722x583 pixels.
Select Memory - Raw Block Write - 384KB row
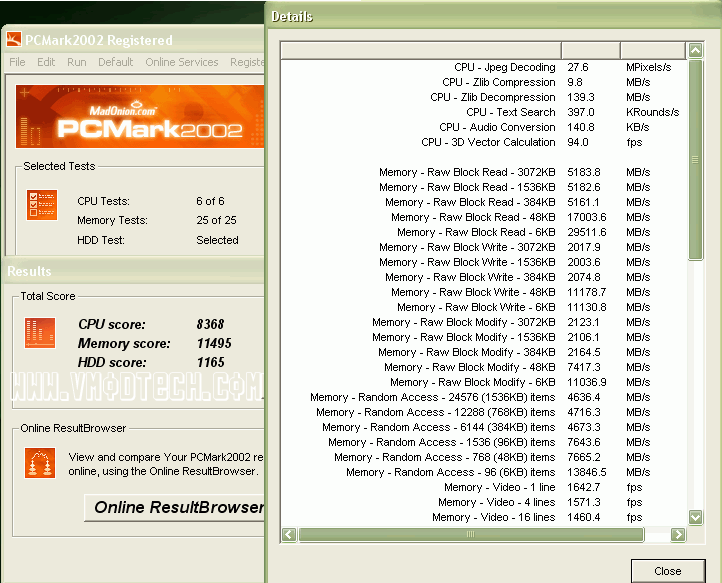(483, 277)
